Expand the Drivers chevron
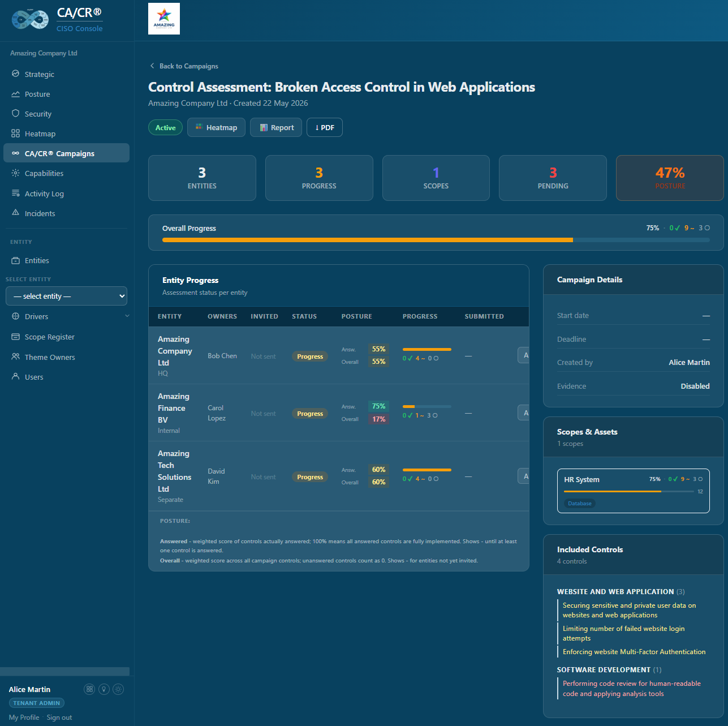The image size is (728, 726). [127, 316]
